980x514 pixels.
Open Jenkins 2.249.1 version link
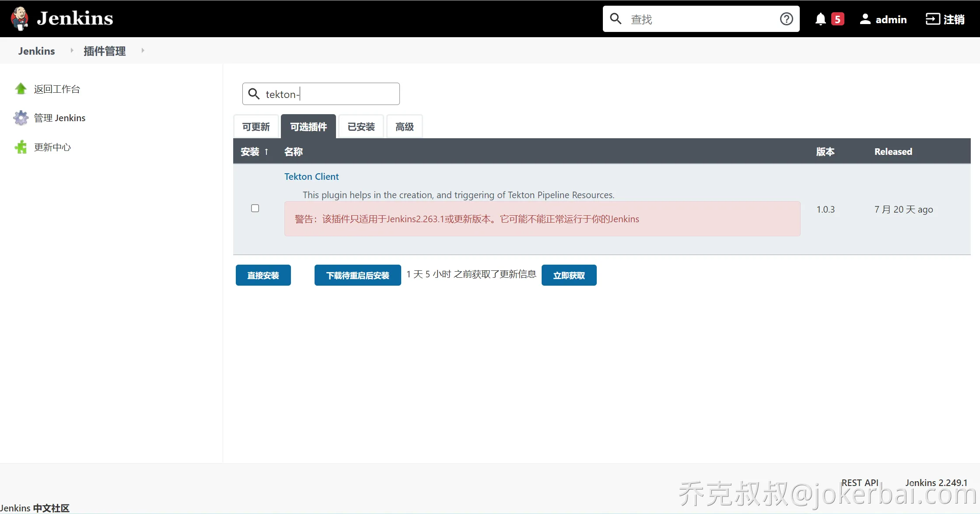936,483
